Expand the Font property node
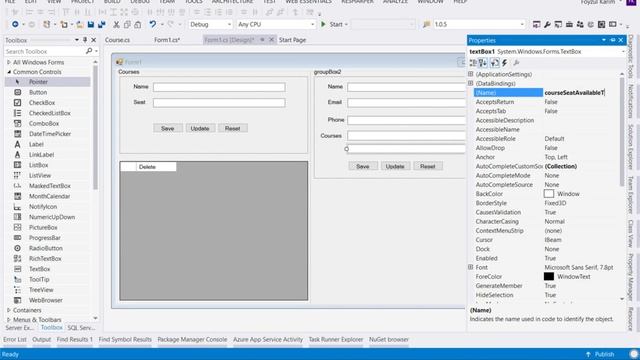This screenshot has width=640, height=360. [471, 267]
